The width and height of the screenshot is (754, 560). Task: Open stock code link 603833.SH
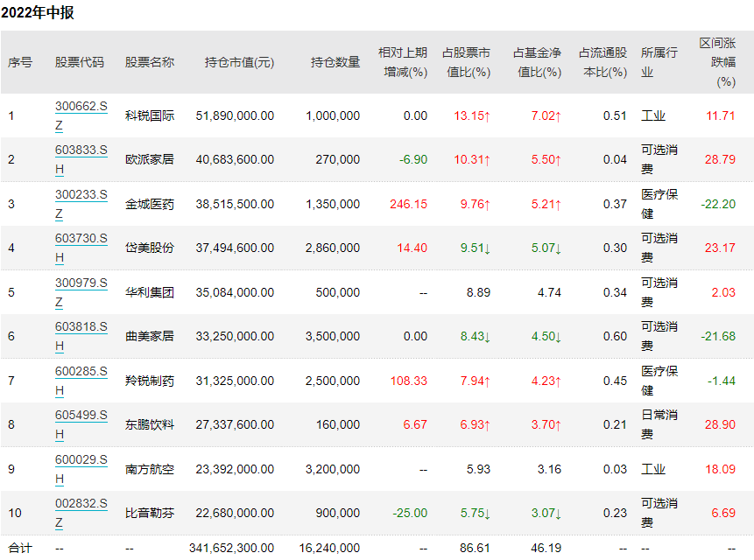(81, 150)
